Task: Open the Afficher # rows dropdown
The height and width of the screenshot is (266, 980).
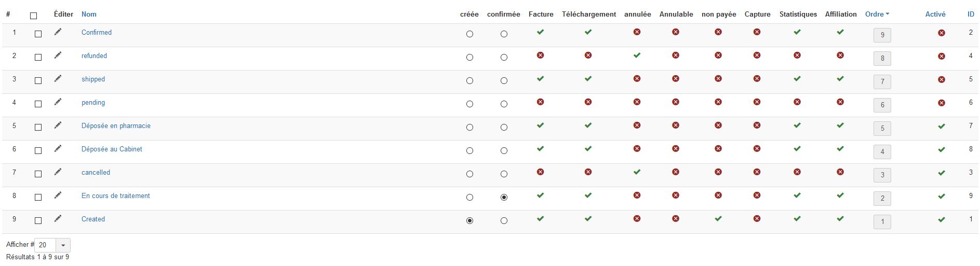Action: point(63,245)
